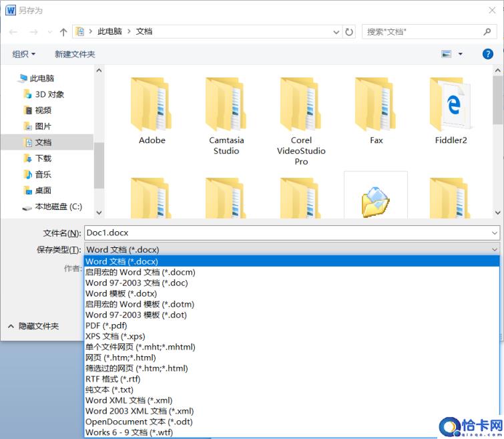This screenshot has height=439, width=504.
Task: Go up one folder level
Action: click(x=63, y=32)
